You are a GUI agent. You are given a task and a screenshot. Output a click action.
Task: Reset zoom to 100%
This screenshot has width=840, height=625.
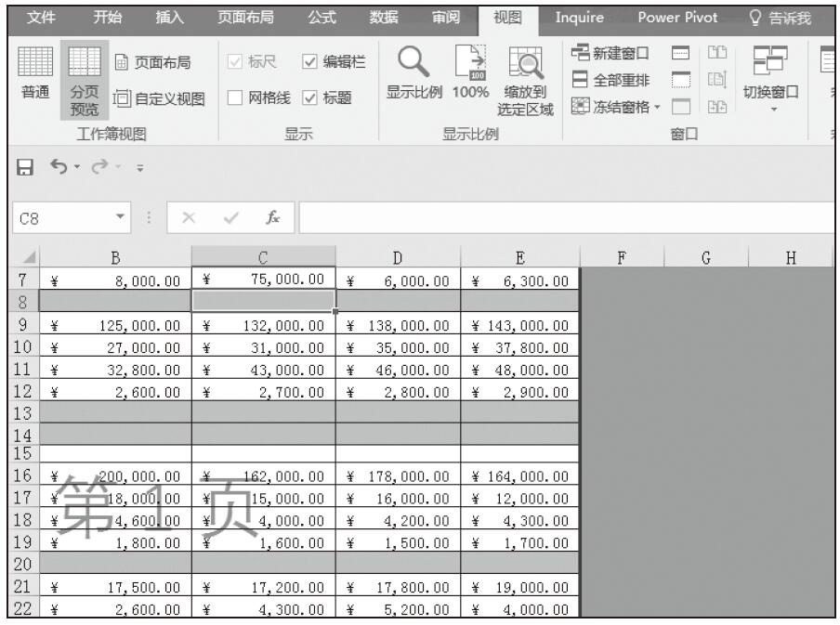click(x=470, y=74)
